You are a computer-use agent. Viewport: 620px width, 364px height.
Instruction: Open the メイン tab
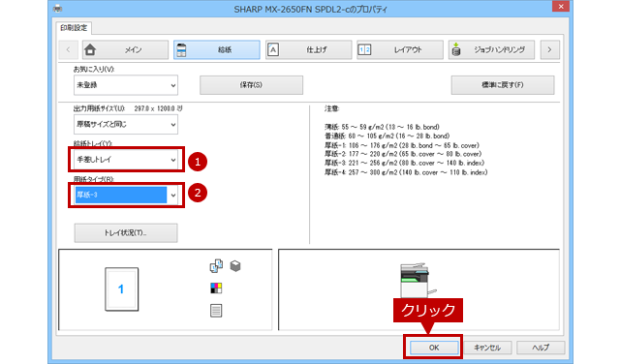coord(125,49)
